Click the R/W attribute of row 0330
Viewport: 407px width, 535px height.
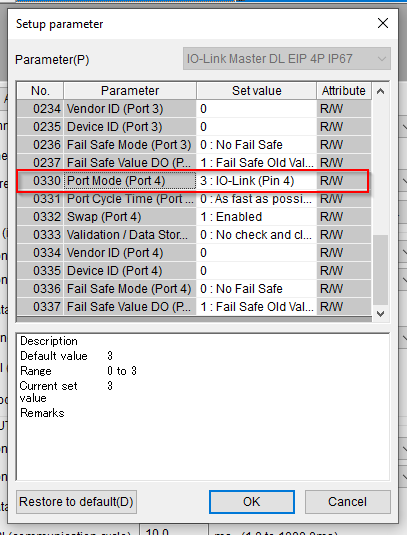[344, 181]
